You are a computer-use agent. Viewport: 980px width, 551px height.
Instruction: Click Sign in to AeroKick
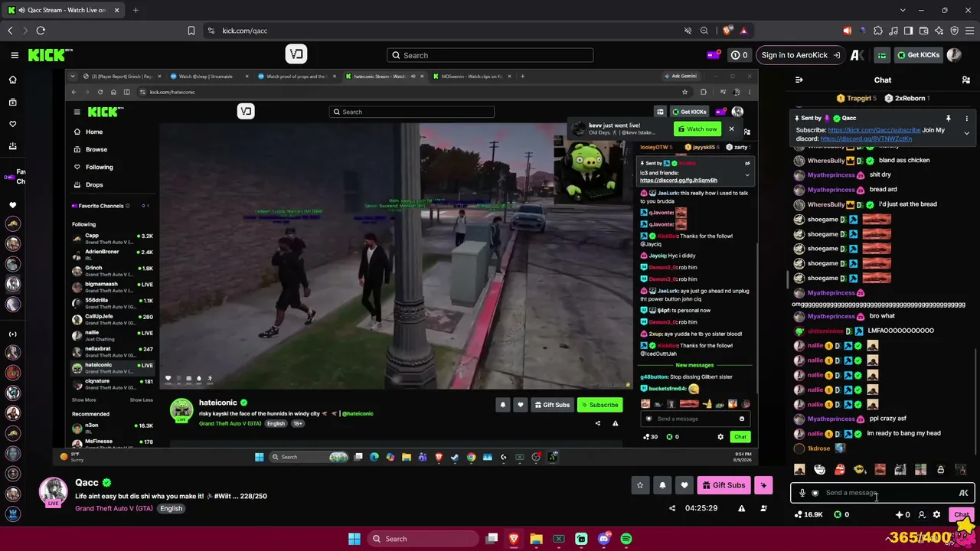(800, 55)
